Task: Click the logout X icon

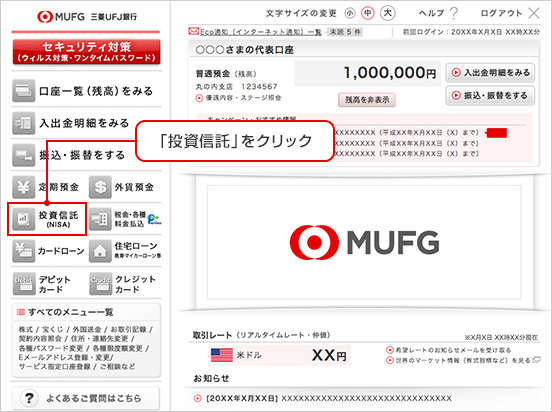Action: (x=534, y=13)
